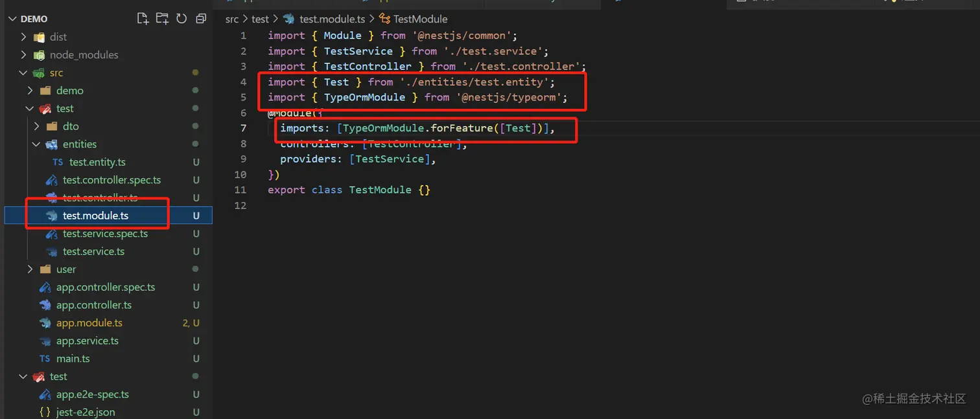Open test.controller.ts file
Viewport: 980px width, 419px height.
pyautogui.click(x=100, y=198)
